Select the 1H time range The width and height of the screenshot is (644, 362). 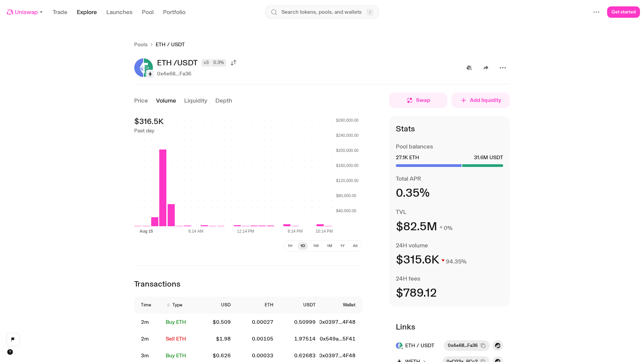(x=290, y=246)
